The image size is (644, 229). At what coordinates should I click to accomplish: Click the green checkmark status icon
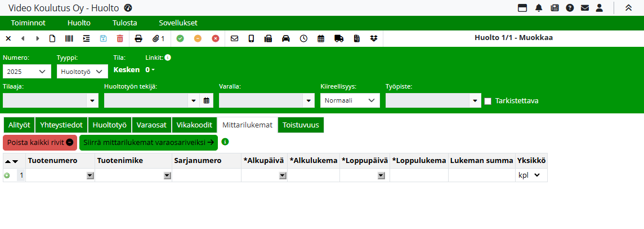pos(180,38)
